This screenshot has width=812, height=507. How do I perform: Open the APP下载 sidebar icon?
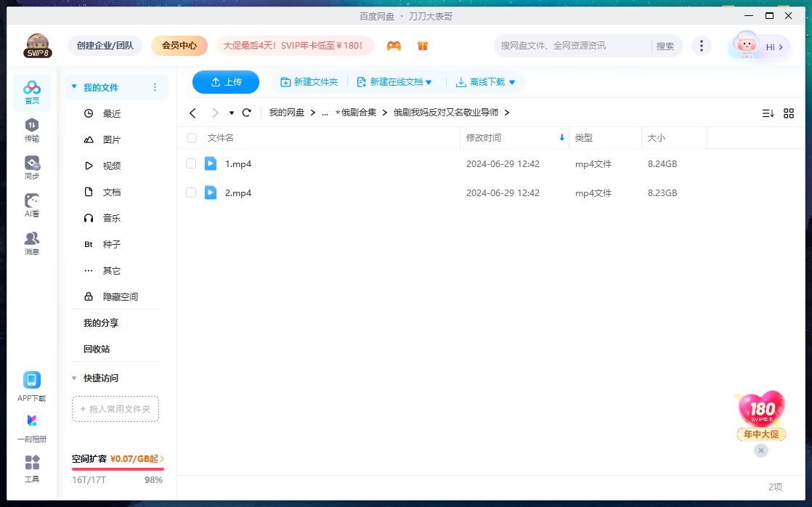[x=31, y=387]
